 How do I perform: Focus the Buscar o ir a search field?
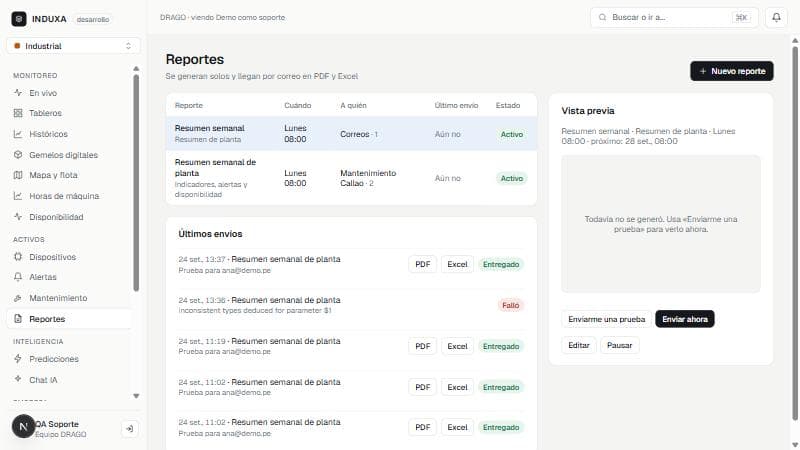click(673, 17)
